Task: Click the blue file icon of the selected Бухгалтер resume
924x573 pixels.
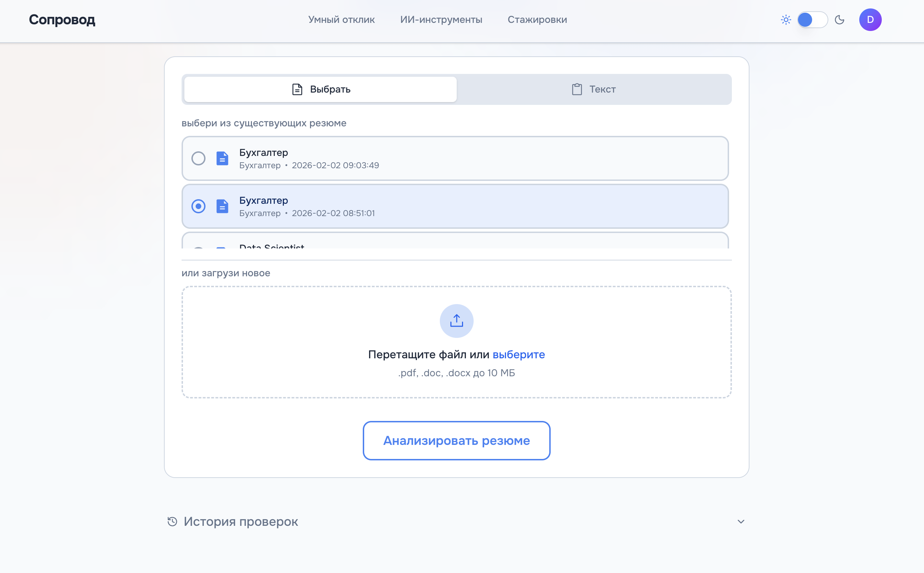Action: pyautogui.click(x=222, y=206)
